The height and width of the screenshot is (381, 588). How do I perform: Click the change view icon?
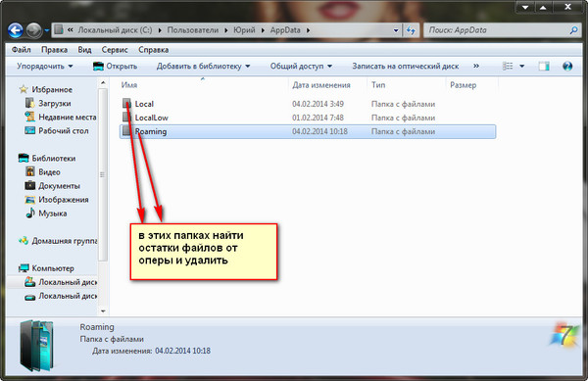pos(508,67)
